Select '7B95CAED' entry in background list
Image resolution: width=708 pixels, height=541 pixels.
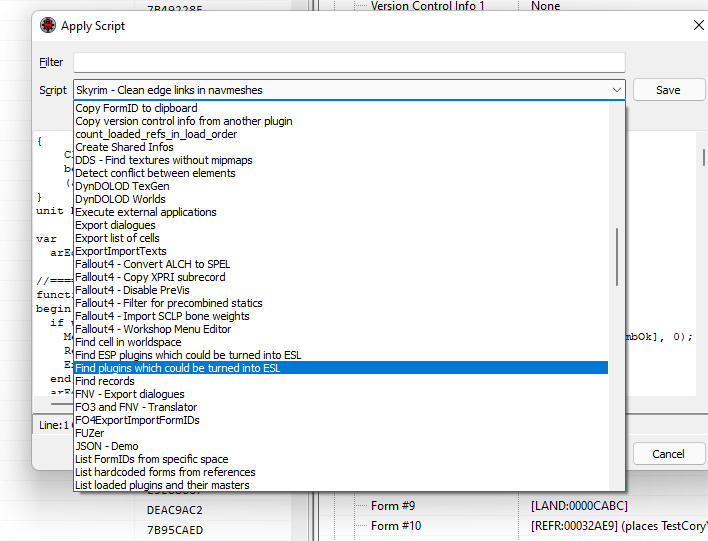[x=175, y=530]
